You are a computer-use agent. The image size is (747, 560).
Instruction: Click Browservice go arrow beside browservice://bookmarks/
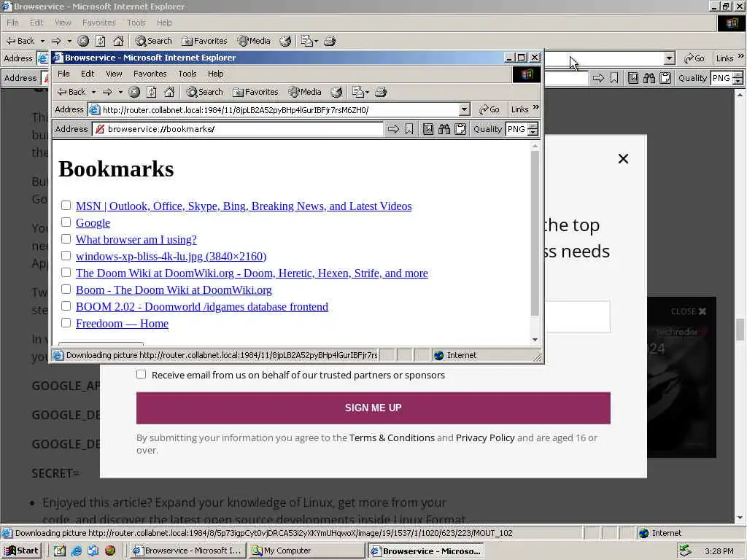tap(393, 129)
